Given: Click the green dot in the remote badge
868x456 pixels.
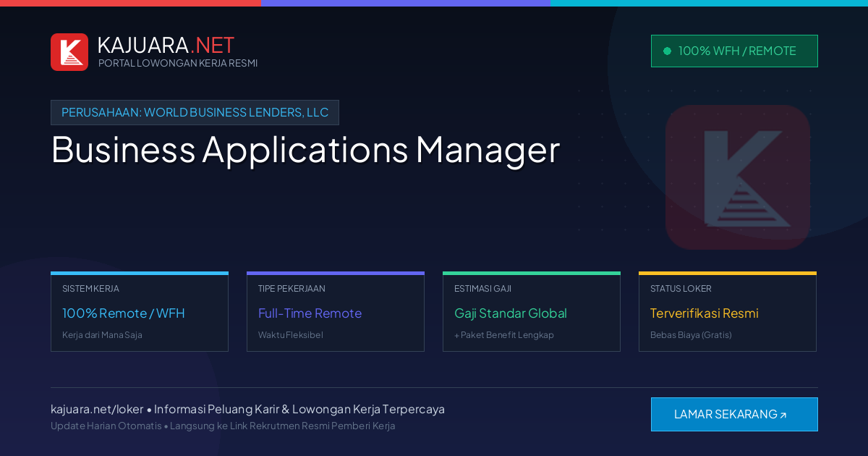Looking at the screenshot, I should coord(667,51).
